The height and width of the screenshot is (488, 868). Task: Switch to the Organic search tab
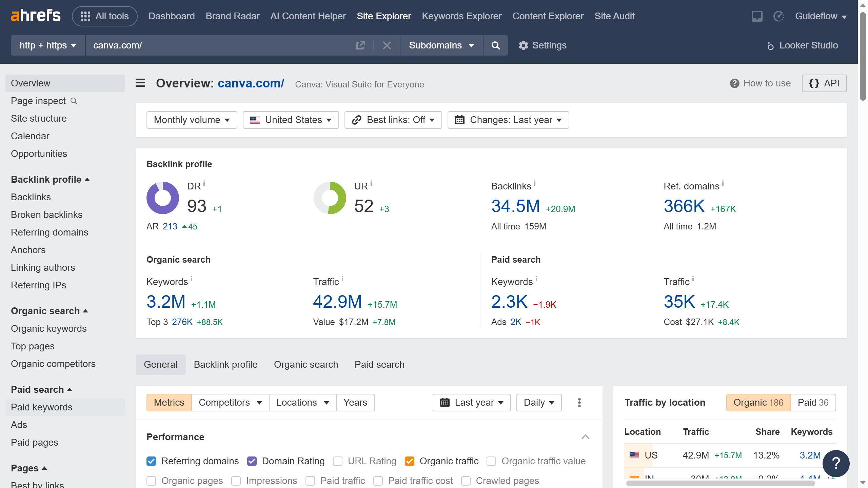tap(305, 364)
